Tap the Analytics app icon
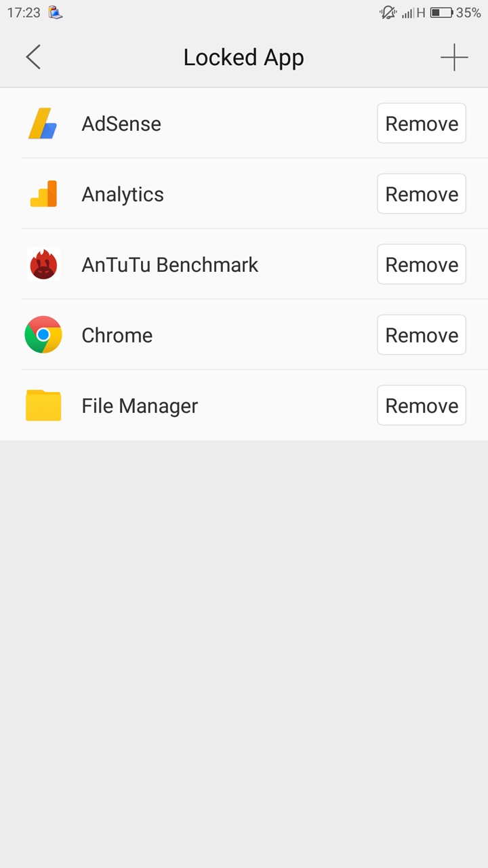The width and height of the screenshot is (488, 868). (43, 194)
